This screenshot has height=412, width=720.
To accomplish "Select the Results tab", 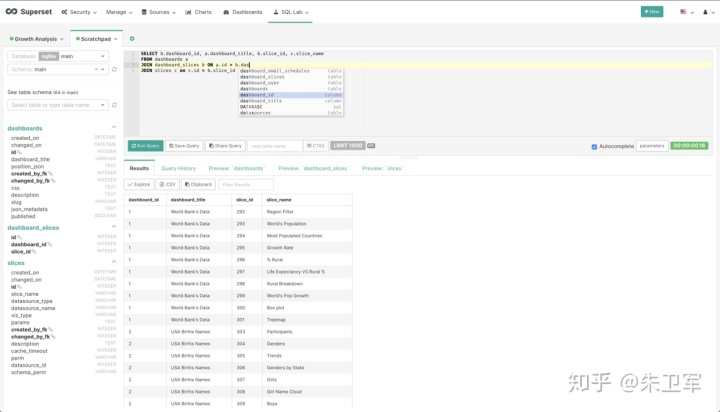I will click(139, 168).
